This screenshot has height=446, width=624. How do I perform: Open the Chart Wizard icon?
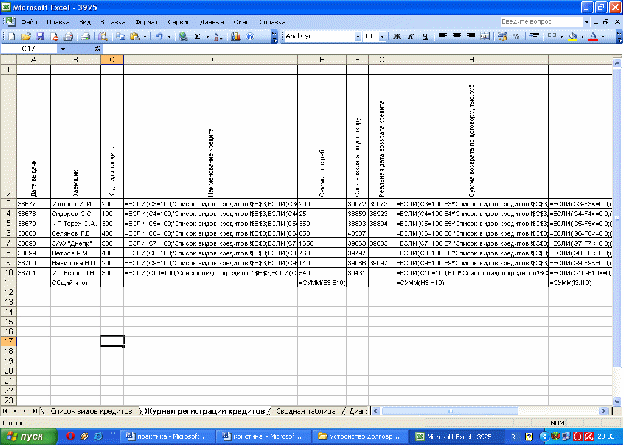pos(236,36)
